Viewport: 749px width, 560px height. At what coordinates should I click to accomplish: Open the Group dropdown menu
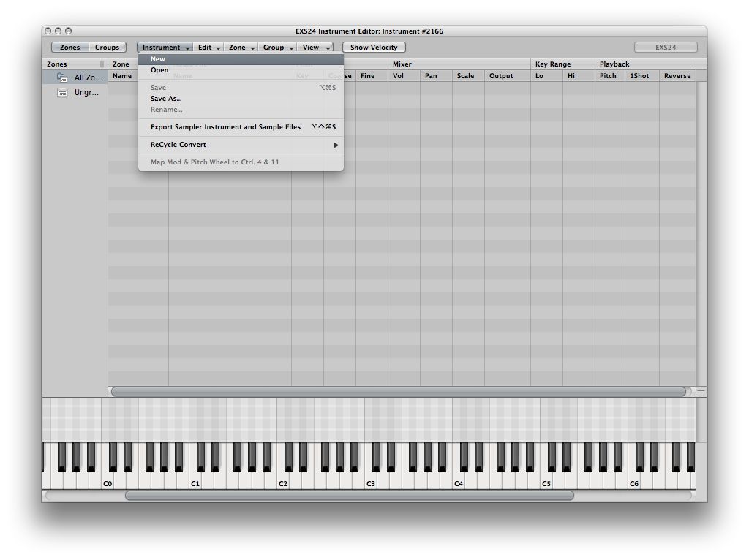[x=277, y=48]
